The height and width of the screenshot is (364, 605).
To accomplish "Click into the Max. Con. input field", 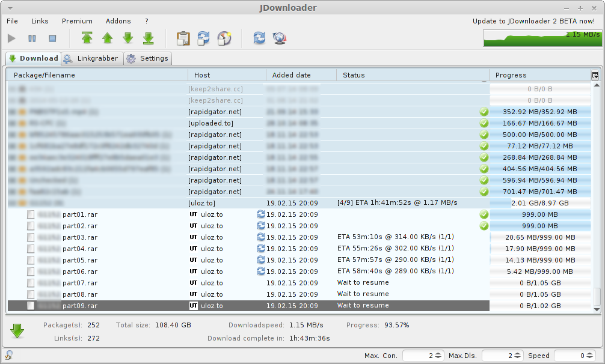I will coord(418,356).
